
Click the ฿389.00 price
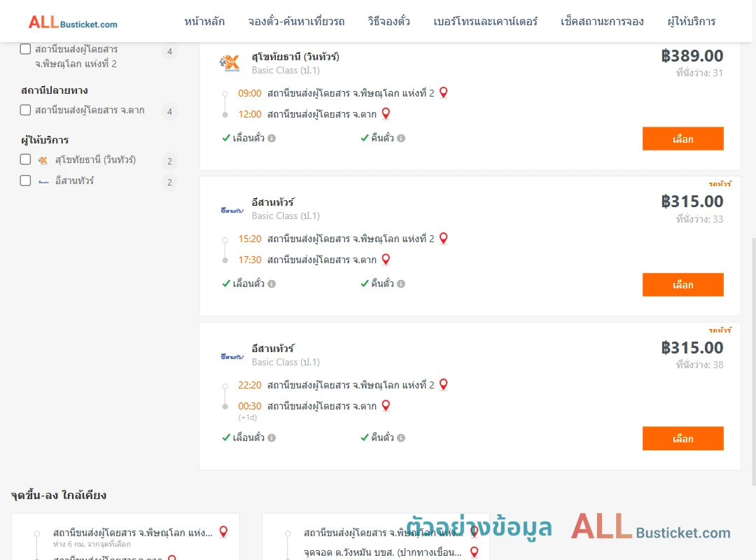[x=692, y=56]
